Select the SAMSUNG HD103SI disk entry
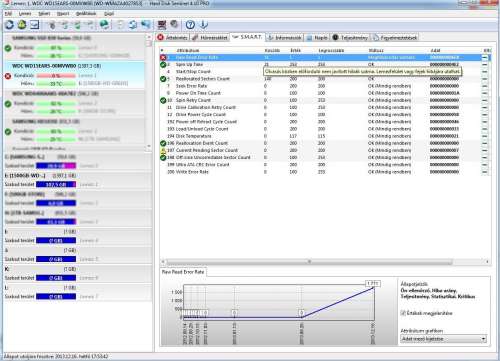This screenshot has height=361, width=500. [74, 131]
